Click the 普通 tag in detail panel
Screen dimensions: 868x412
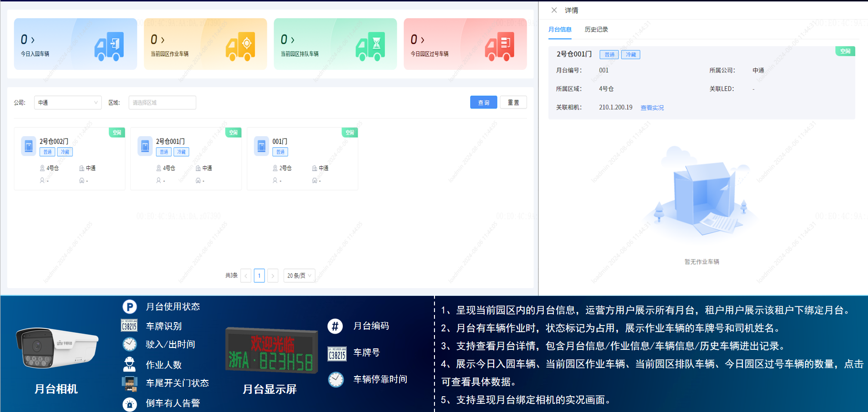click(x=609, y=54)
